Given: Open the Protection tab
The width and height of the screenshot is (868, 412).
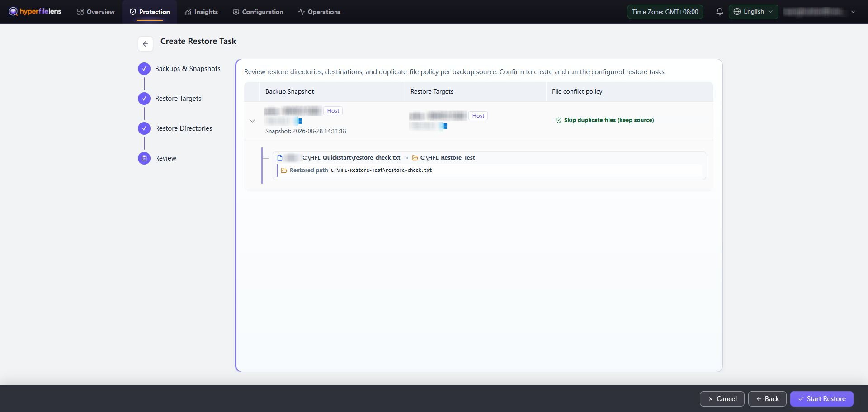Looking at the screenshot, I should [x=150, y=12].
